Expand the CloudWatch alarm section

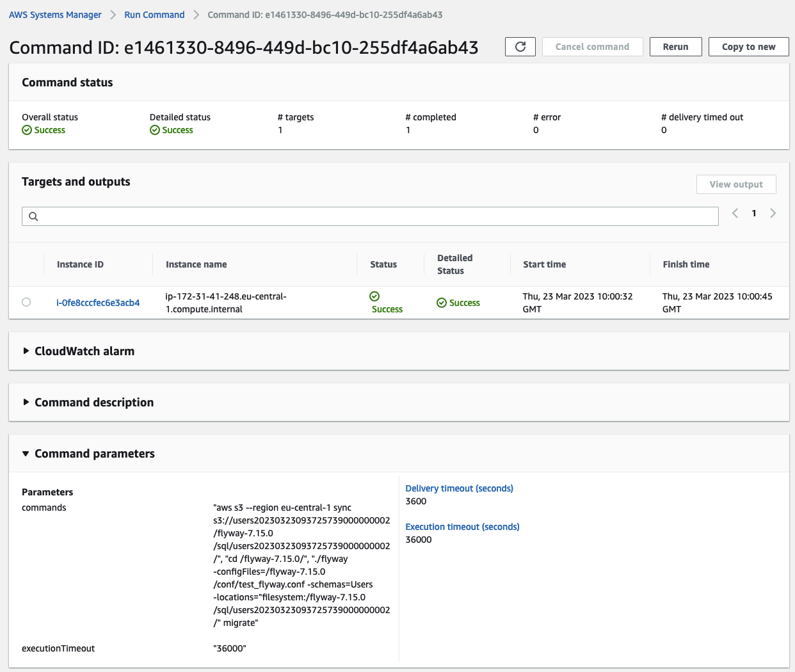pyautogui.click(x=26, y=351)
